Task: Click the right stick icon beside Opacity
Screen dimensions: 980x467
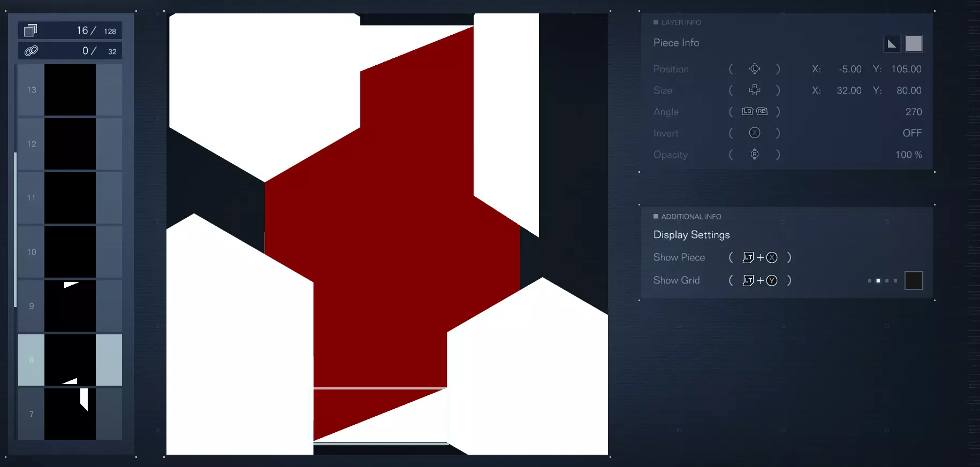Action: click(x=755, y=155)
